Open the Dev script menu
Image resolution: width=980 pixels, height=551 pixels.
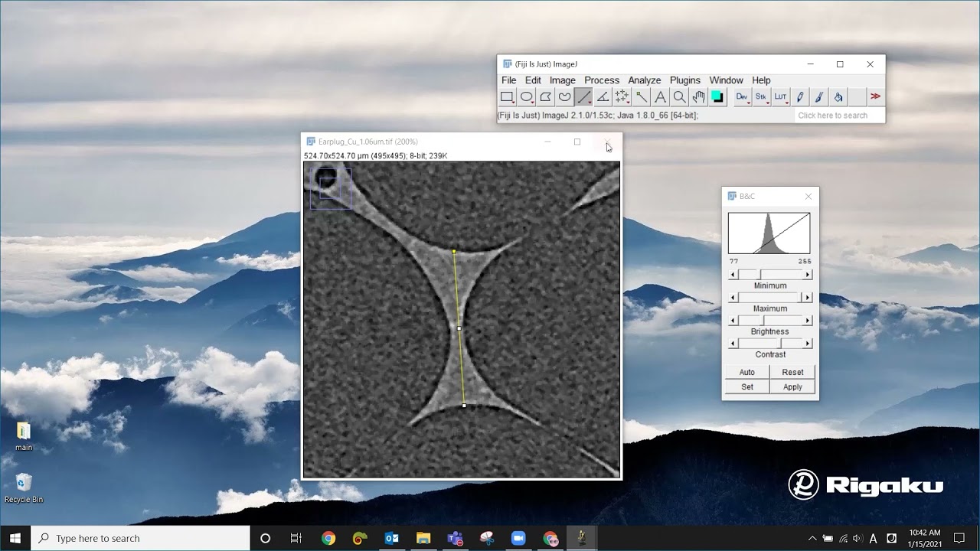pyautogui.click(x=741, y=96)
